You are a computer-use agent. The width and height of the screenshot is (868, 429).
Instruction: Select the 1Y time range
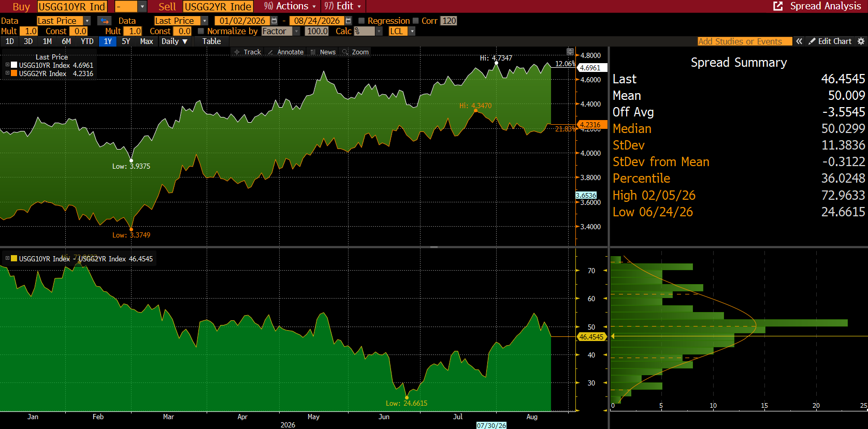108,41
